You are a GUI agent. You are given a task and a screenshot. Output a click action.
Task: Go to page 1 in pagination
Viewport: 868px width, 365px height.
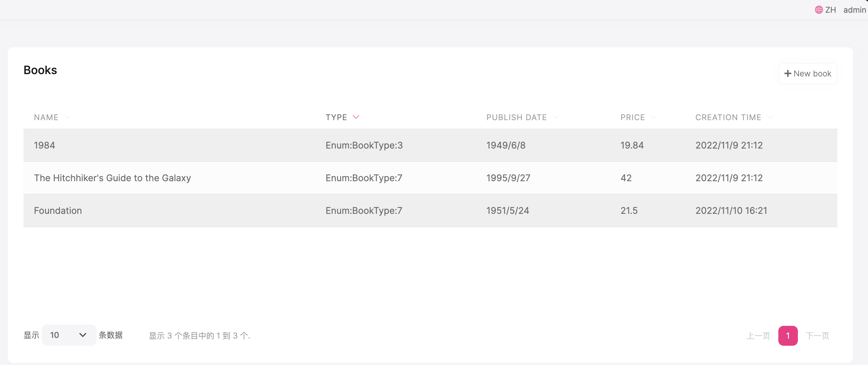click(787, 336)
